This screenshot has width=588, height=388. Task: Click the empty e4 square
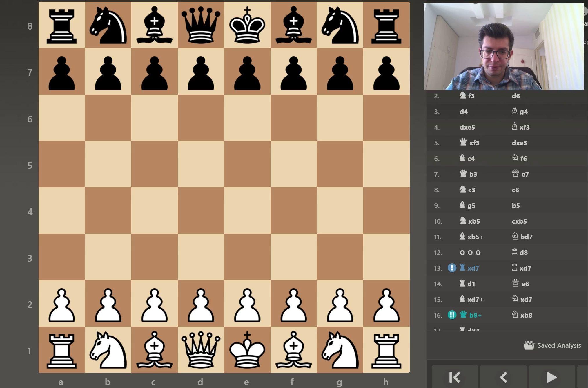click(247, 211)
